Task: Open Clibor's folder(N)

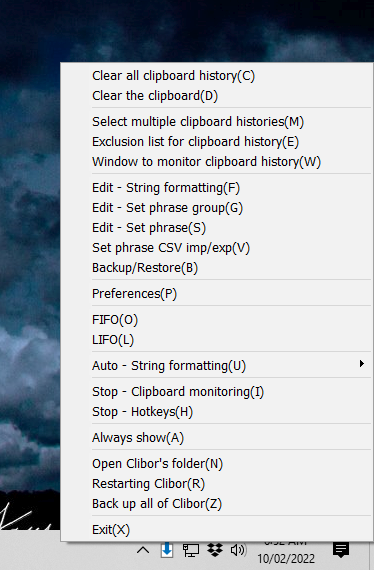Action: tap(217, 463)
